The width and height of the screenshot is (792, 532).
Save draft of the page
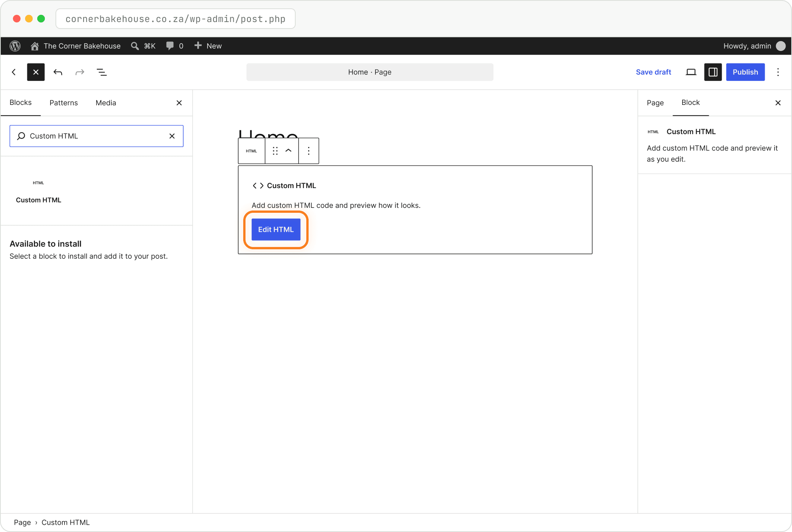point(653,72)
